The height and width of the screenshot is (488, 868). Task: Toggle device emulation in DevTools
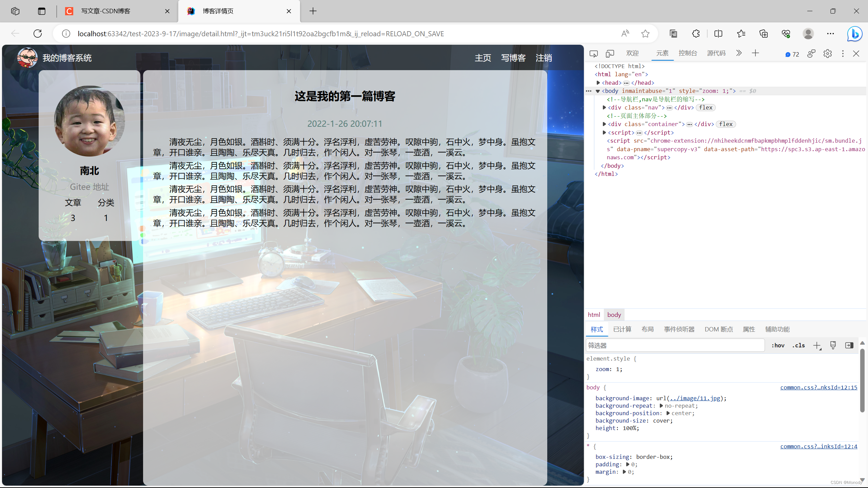610,54
